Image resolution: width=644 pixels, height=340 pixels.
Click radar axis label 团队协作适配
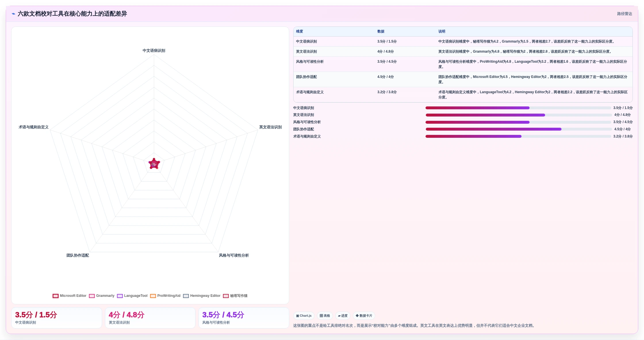coord(78,255)
